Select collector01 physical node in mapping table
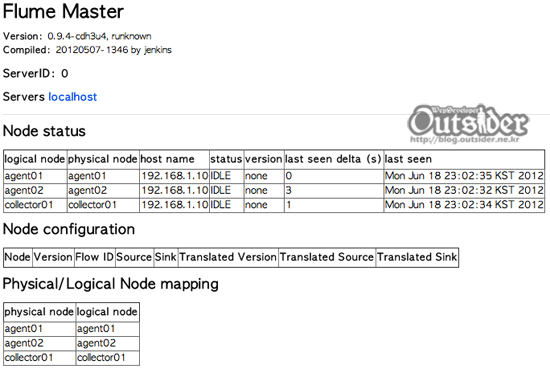The image size is (550, 369). (x=39, y=358)
